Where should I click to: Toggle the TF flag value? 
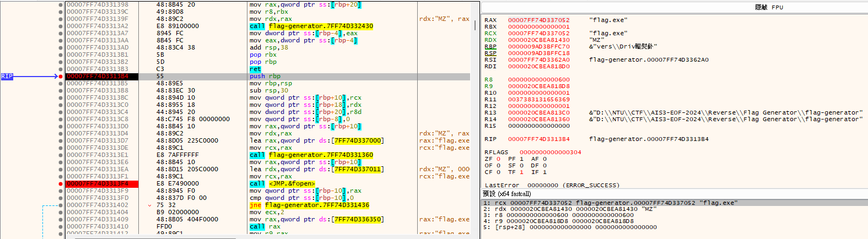coord(521,172)
